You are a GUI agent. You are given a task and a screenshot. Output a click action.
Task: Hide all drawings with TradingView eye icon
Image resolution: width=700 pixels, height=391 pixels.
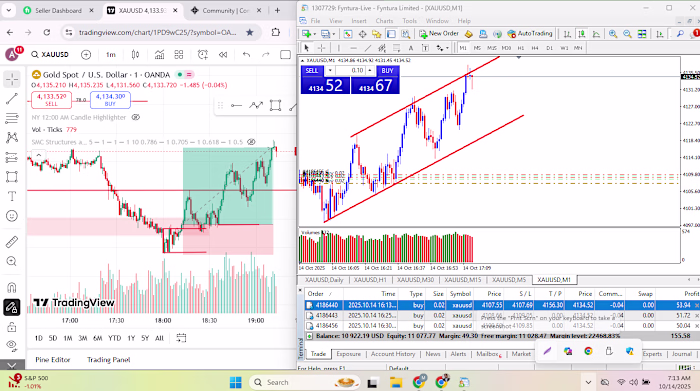pos(12,345)
